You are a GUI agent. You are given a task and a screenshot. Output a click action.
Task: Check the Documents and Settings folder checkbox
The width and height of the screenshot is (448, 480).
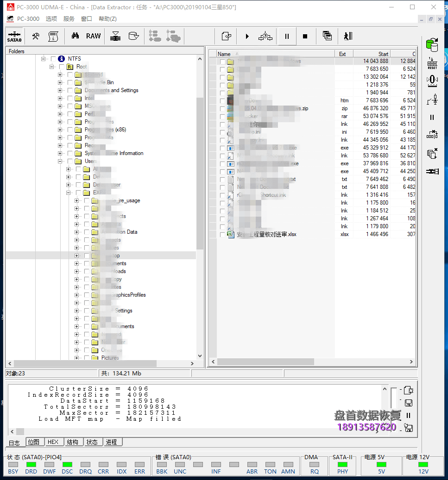click(70, 90)
